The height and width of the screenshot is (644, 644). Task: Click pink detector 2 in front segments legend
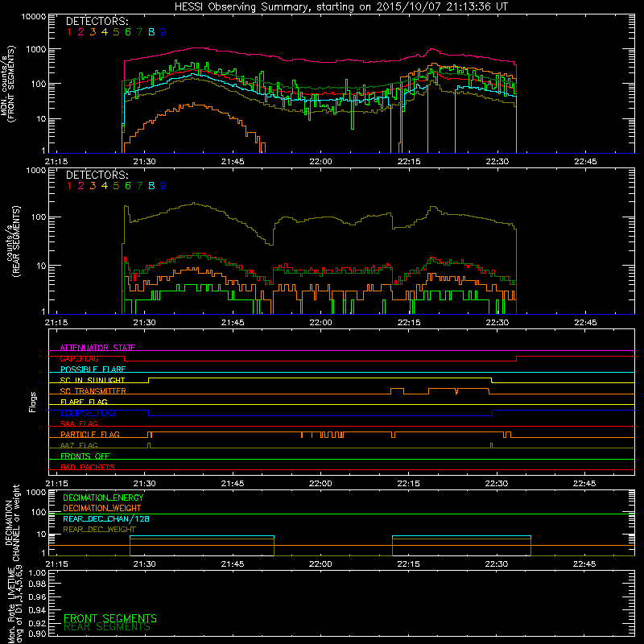click(81, 32)
